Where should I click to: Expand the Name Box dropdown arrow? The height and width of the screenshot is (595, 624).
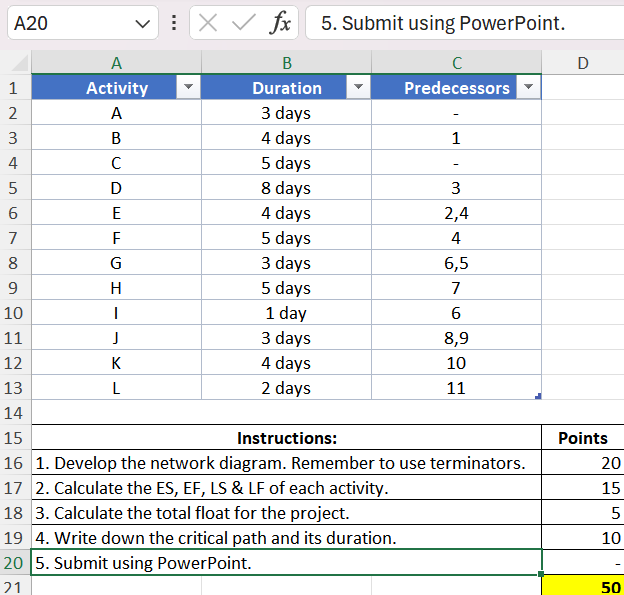point(142,23)
